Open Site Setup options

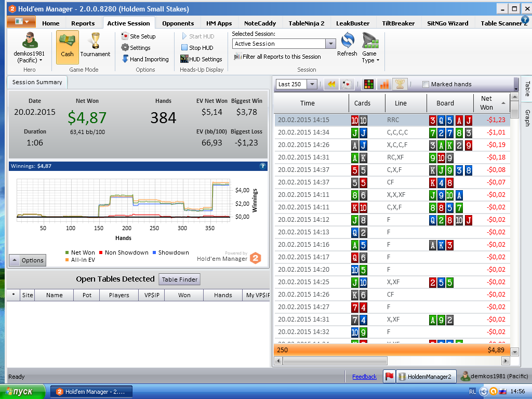point(138,36)
